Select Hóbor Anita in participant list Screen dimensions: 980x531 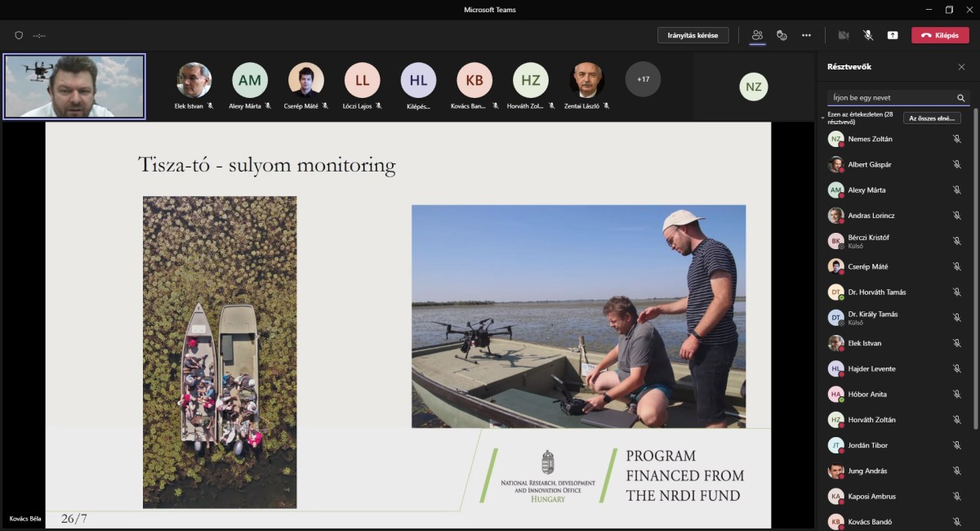click(x=895, y=394)
